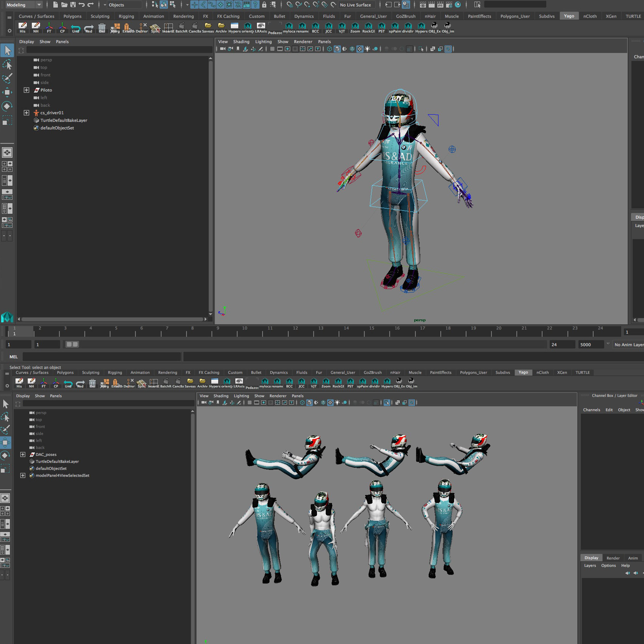Viewport: 644px width, 644px height.
Task: Toggle wireframe cube icon in top viewport toolbar
Action: pyautogui.click(x=329, y=49)
